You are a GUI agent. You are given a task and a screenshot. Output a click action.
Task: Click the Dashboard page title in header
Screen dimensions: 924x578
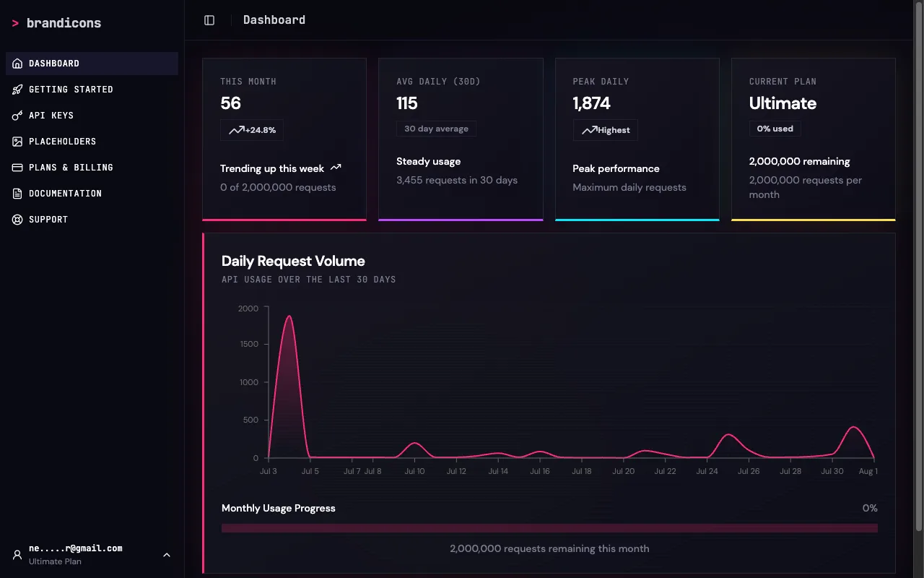pos(274,20)
